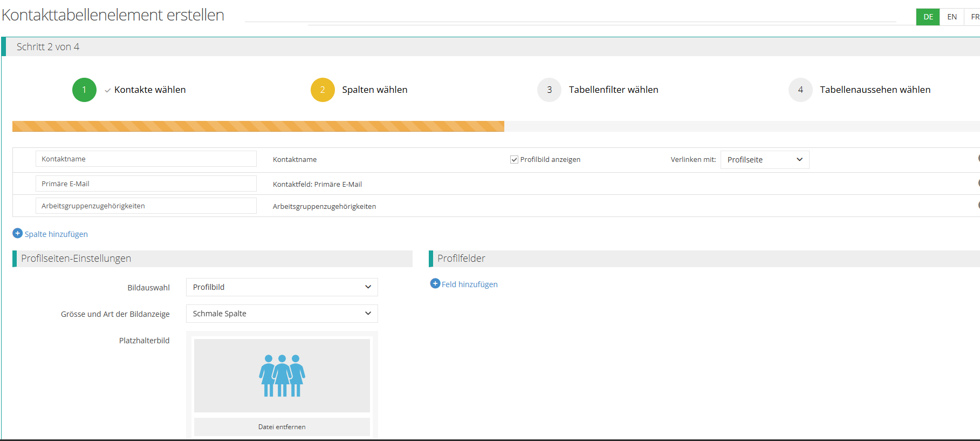980x441 pixels.
Task: Click the Spalte hinzufügen link
Action: (56, 234)
